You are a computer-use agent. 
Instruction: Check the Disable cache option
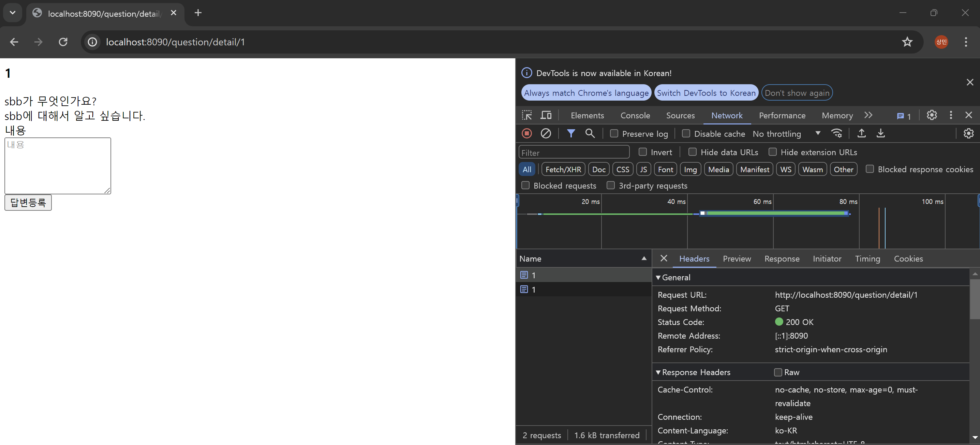(x=686, y=134)
